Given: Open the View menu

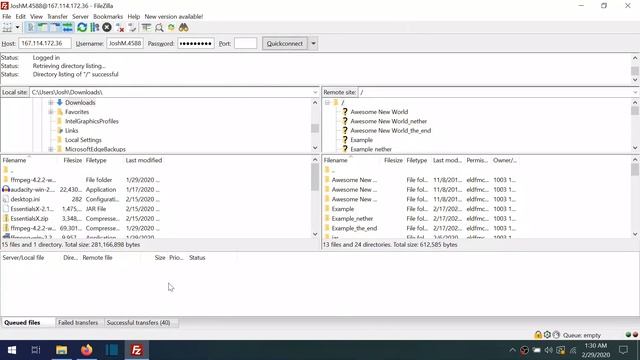Looking at the screenshot, I should pyautogui.click(x=36, y=16).
